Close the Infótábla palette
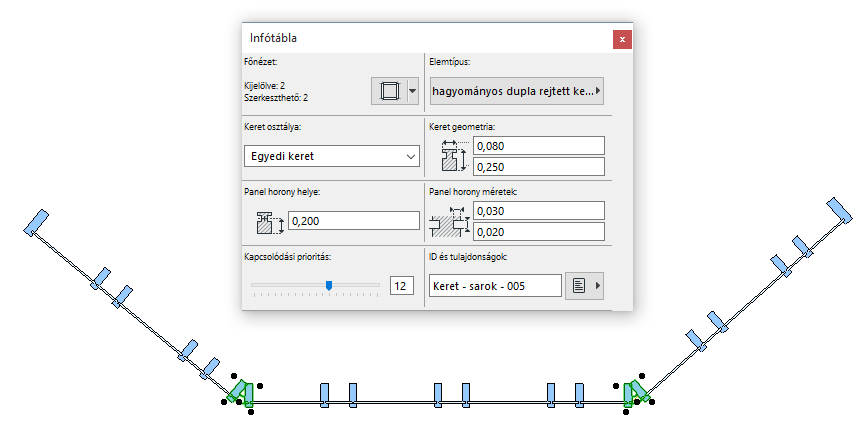The width and height of the screenshot is (867, 444). pyautogui.click(x=622, y=39)
